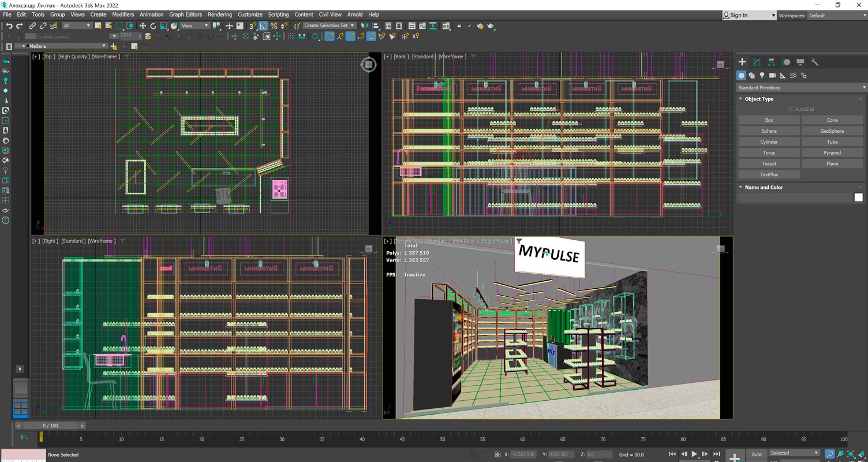Toggle Auto key mode button

[756, 454]
